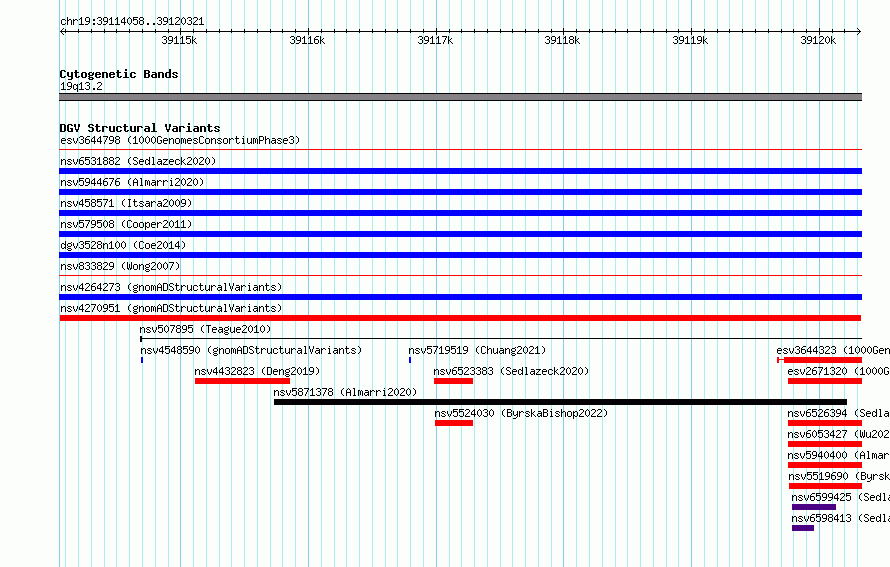The height and width of the screenshot is (567, 890).
Task: Open variant nsv6523383 (Sedlazeck2020) label
Action: point(511,371)
